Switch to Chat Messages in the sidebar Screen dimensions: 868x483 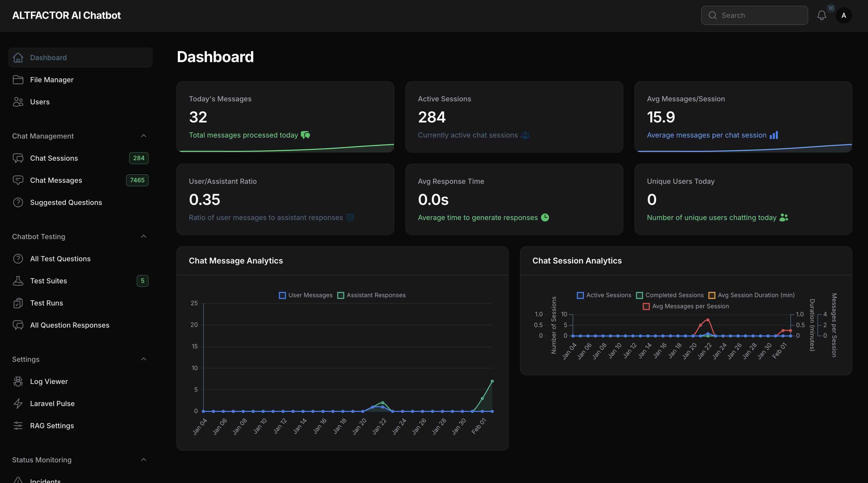pos(56,180)
